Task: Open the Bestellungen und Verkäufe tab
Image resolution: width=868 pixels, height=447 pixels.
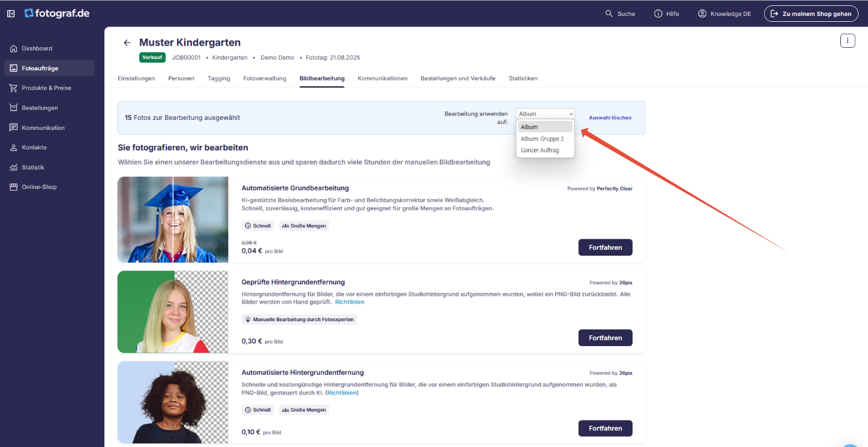Action: click(x=458, y=79)
